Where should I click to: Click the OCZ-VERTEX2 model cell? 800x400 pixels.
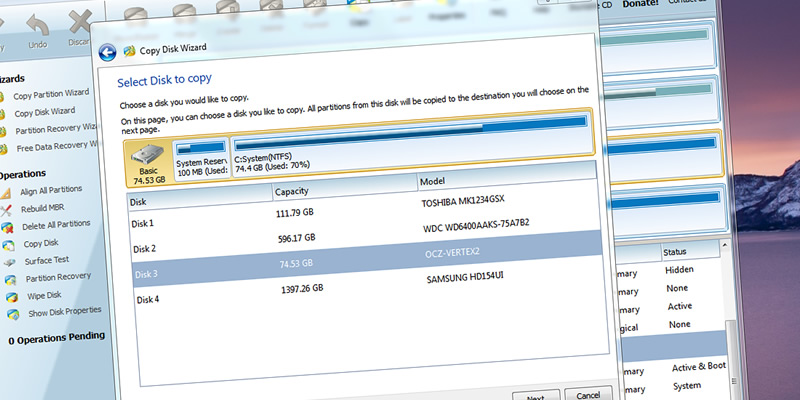452,253
